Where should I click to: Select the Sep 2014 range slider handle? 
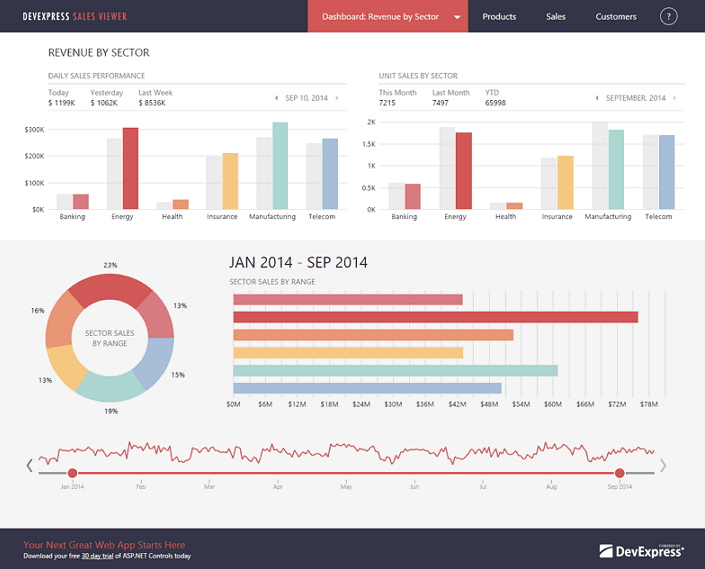pos(620,473)
